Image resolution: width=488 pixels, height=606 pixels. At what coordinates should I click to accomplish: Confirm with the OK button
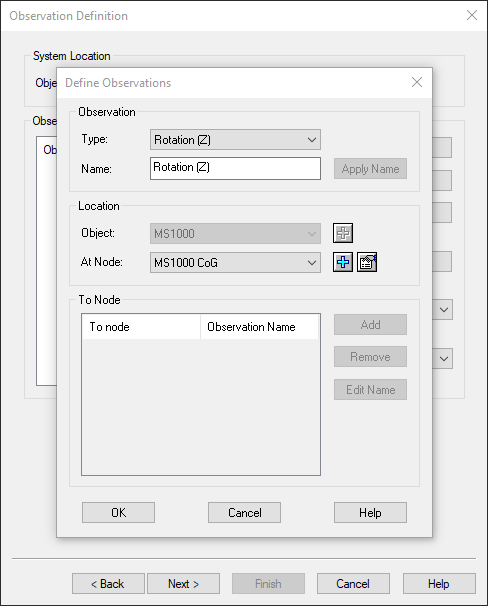118,512
